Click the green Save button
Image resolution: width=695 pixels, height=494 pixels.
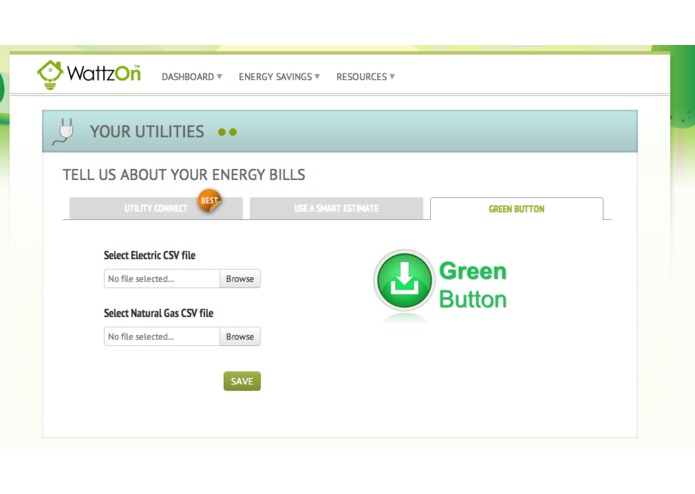point(242,381)
